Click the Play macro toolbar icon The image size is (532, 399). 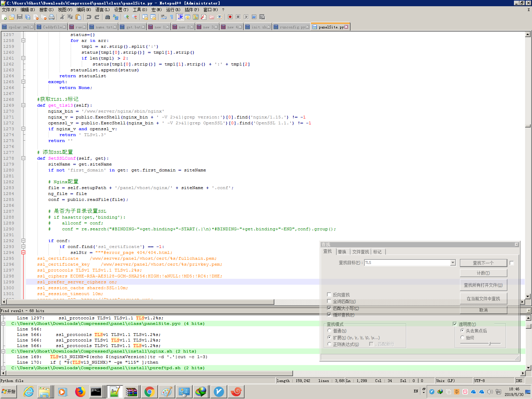[246, 17]
